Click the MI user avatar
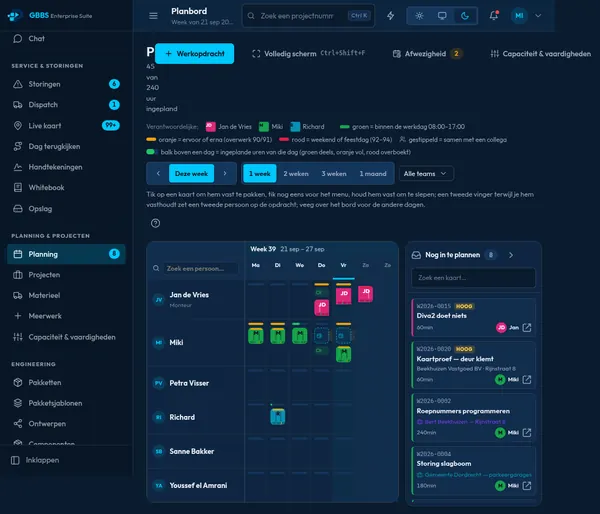The width and height of the screenshot is (600, 514). click(x=519, y=16)
